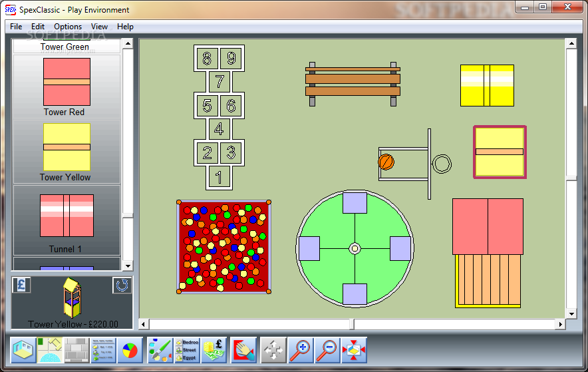Click the orange basketball on the canvas
The image size is (588, 372).
[x=386, y=162]
